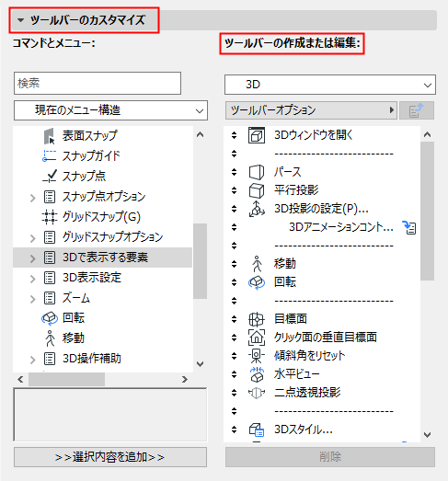The image size is (448, 481).
Task: Click command list scroll-up arrow
Action: (x=200, y=134)
